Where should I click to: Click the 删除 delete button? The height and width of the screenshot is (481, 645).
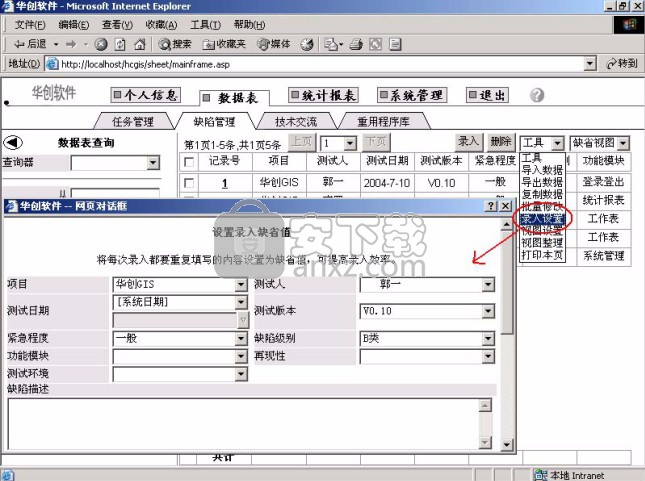501,142
